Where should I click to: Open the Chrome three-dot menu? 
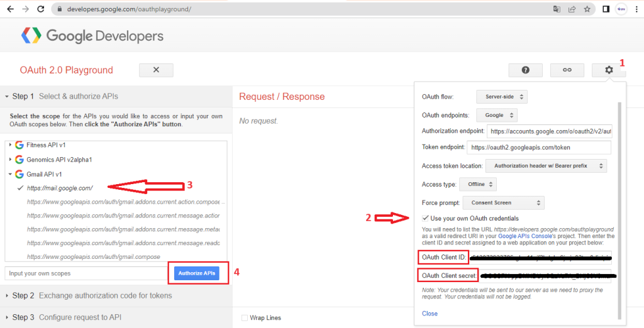tap(636, 9)
